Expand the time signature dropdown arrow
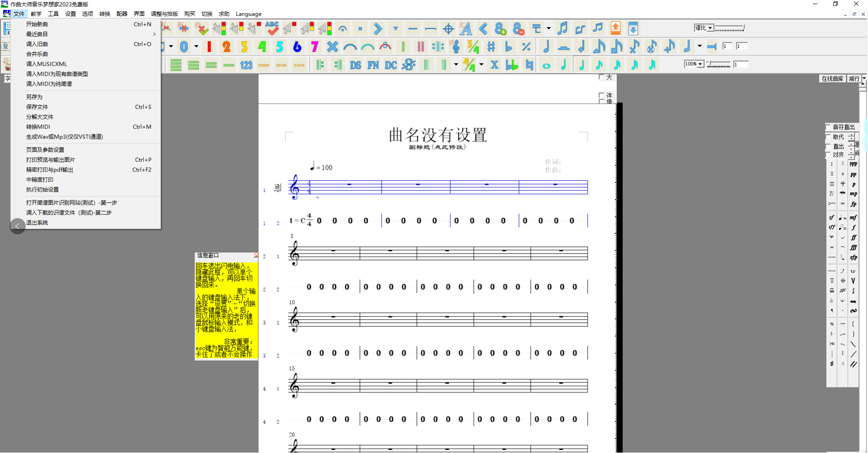Image resolution: width=868 pixels, height=453 pixels. tap(482, 65)
